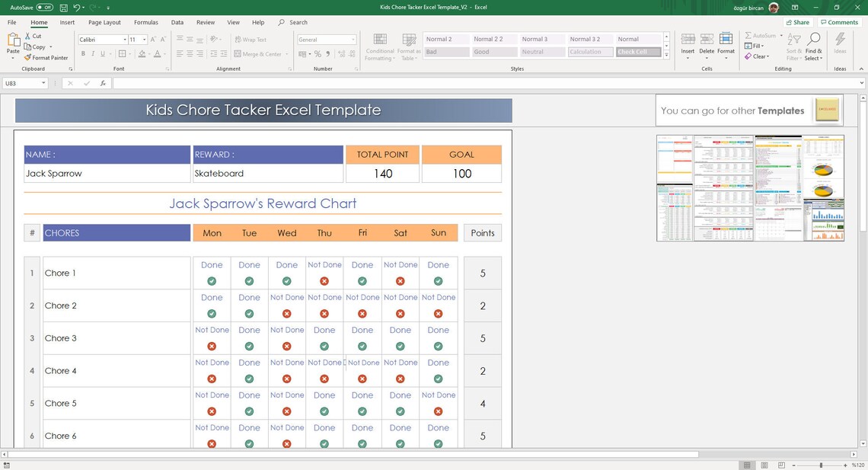
Task: Click the Comments button
Action: click(839, 21)
